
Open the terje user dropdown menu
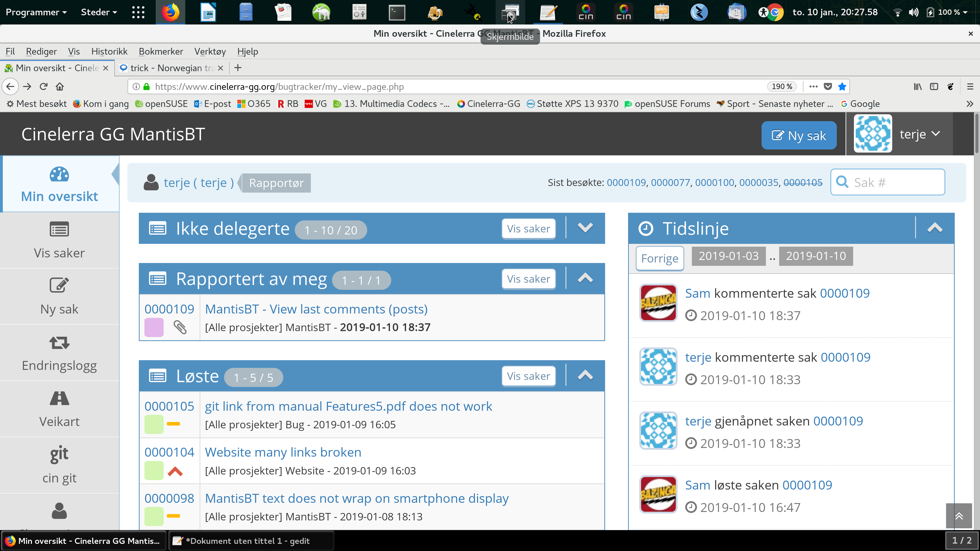point(920,134)
